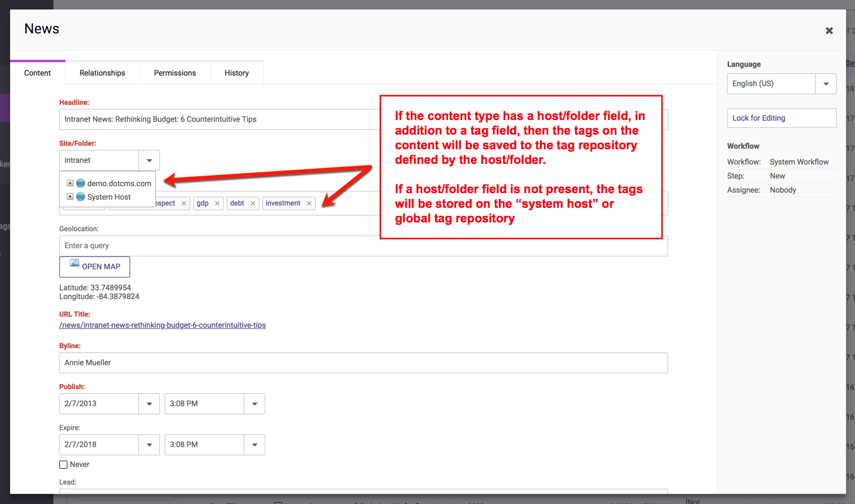Screen dimensions: 855x504
Task: Switch to the Relationships tab
Action: coord(102,73)
